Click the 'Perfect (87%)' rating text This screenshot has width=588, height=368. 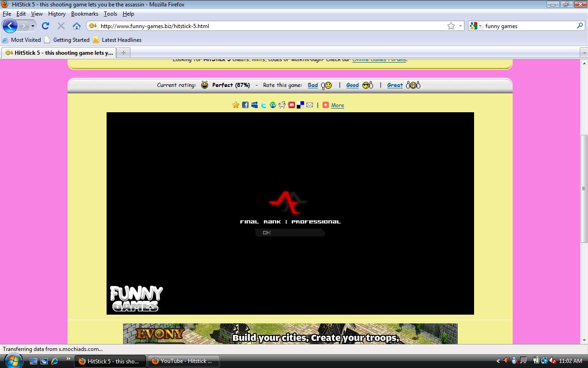click(x=231, y=85)
